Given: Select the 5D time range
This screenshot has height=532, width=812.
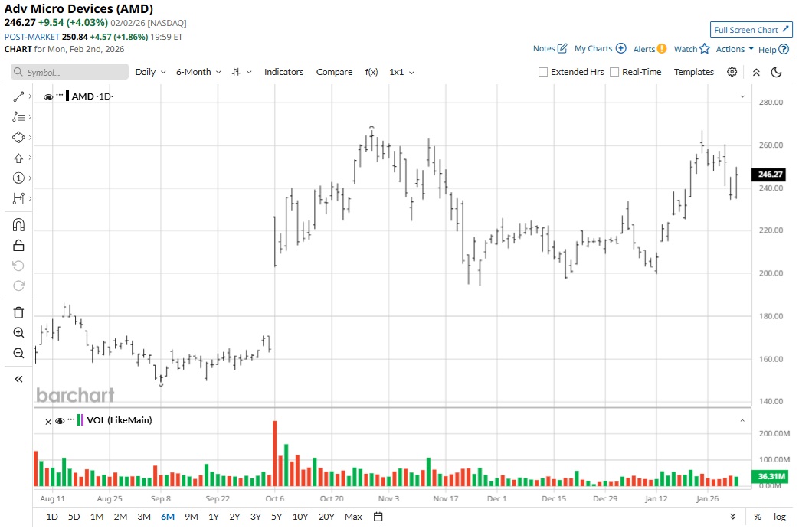Looking at the screenshot, I should pos(74,517).
